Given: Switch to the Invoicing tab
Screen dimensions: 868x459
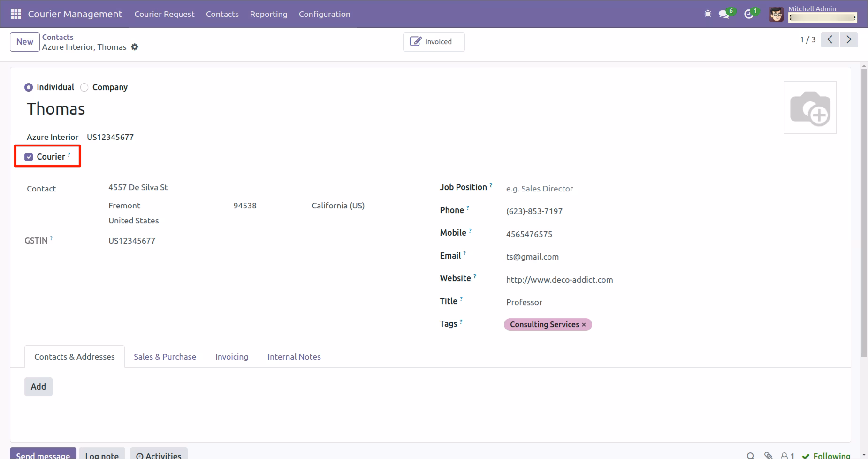Looking at the screenshot, I should tap(232, 357).
